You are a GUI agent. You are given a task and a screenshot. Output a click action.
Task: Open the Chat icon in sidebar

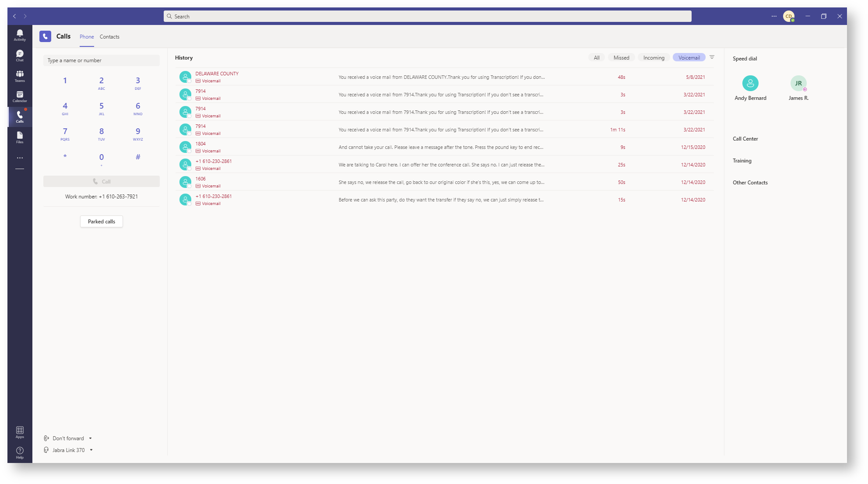pyautogui.click(x=20, y=56)
